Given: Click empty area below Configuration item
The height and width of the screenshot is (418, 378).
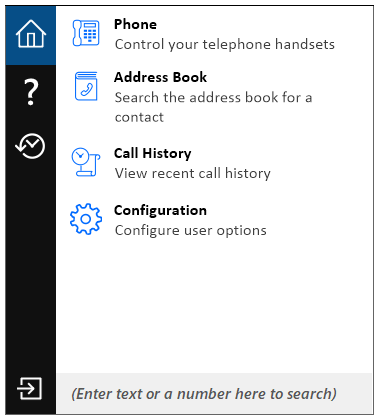Looking at the screenshot, I should tap(215, 303).
